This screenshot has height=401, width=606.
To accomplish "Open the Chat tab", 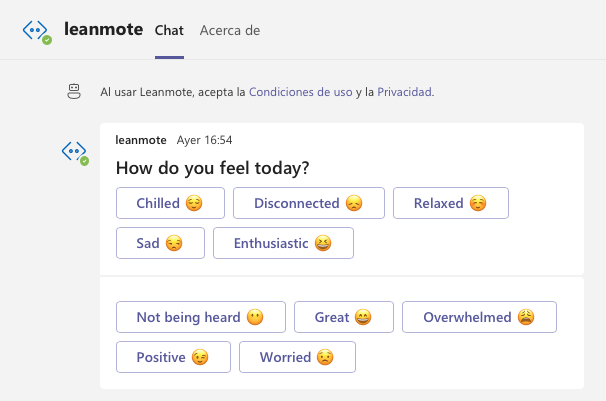I will pyautogui.click(x=169, y=30).
